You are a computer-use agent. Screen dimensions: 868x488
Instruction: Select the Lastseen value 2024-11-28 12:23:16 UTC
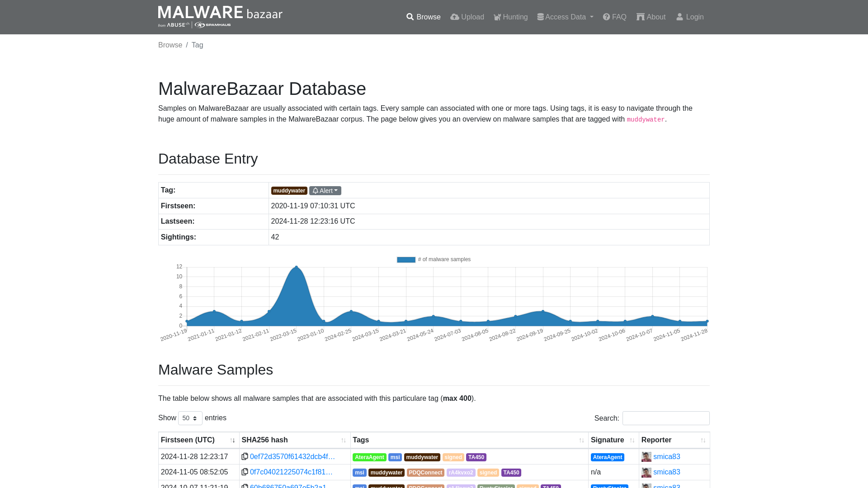[313, 221]
